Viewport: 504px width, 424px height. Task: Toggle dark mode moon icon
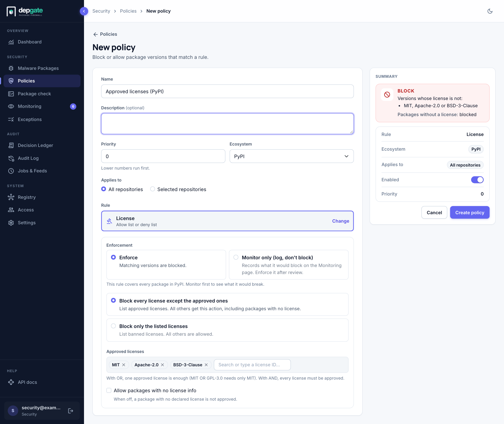click(490, 11)
